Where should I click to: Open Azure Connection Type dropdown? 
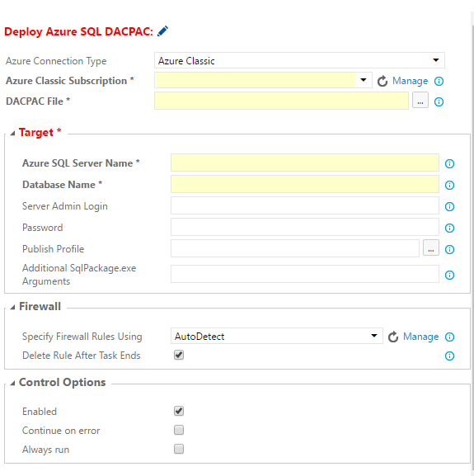point(299,60)
